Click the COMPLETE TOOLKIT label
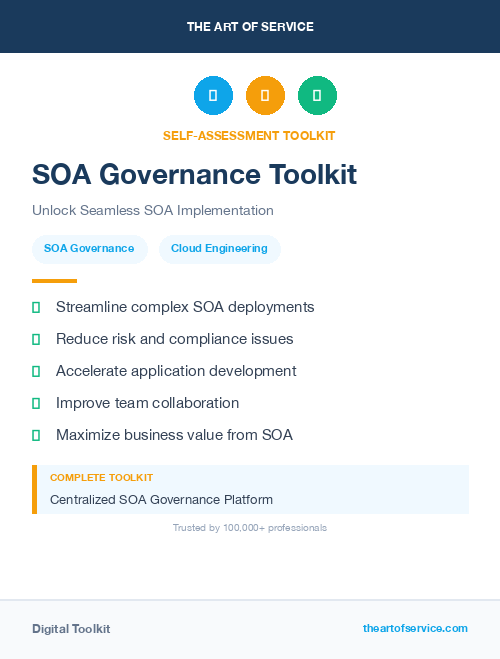Screen dimensions: 500x659 101,478
